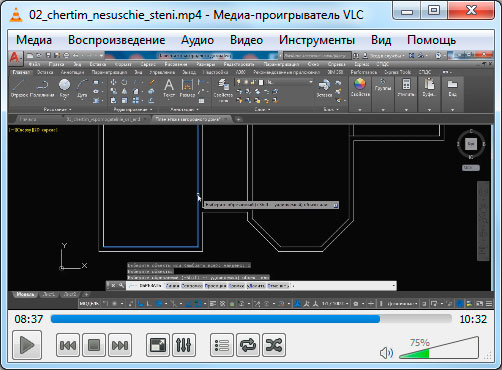Open the Видео menu
Image resolution: width=502 pixels, height=370 pixels.
246,40
